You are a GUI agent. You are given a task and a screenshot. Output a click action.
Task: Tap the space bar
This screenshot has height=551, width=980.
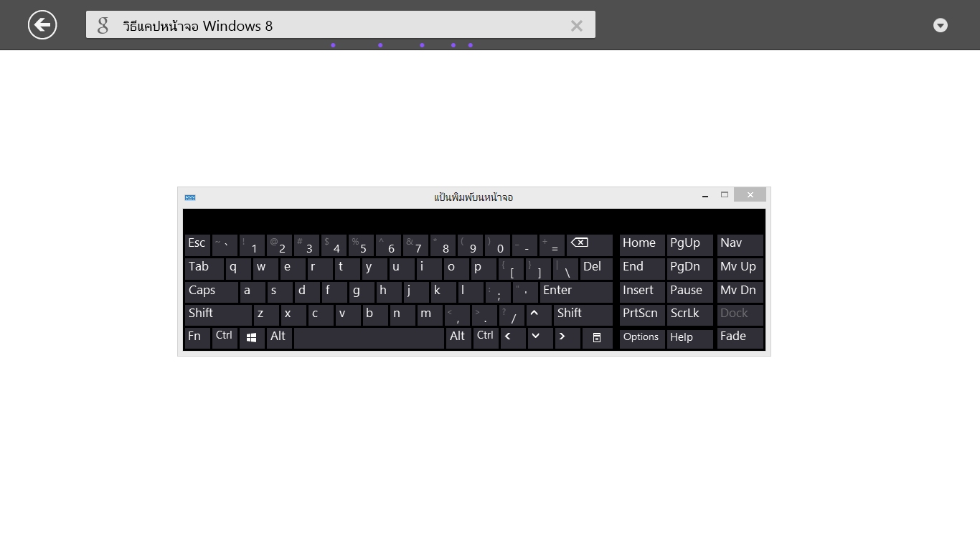pos(369,338)
